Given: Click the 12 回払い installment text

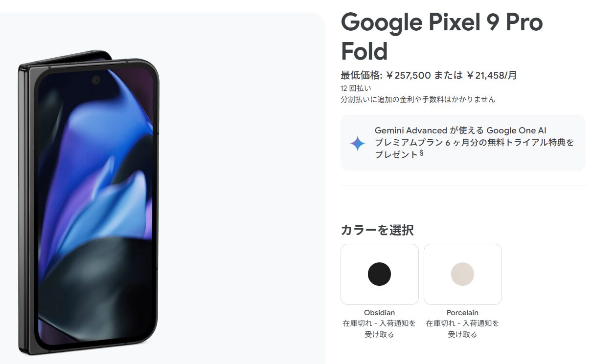Looking at the screenshot, I should point(356,88).
